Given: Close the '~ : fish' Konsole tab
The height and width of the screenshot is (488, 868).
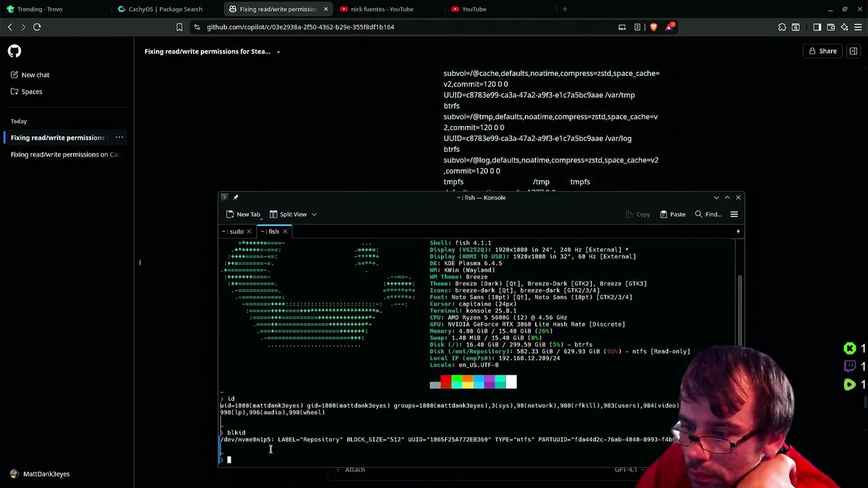Looking at the screenshot, I should coord(285,232).
